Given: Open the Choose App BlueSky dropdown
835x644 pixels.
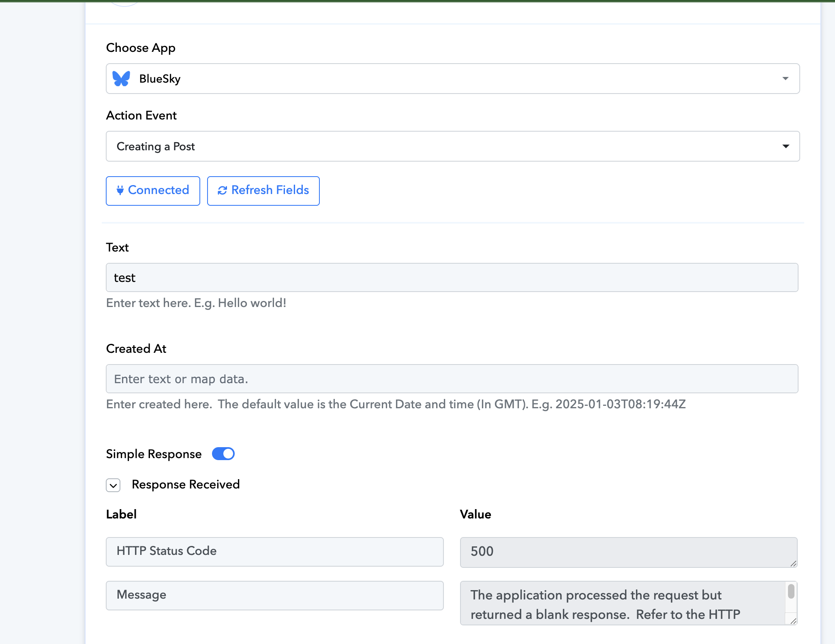Looking at the screenshot, I should 452,79.
